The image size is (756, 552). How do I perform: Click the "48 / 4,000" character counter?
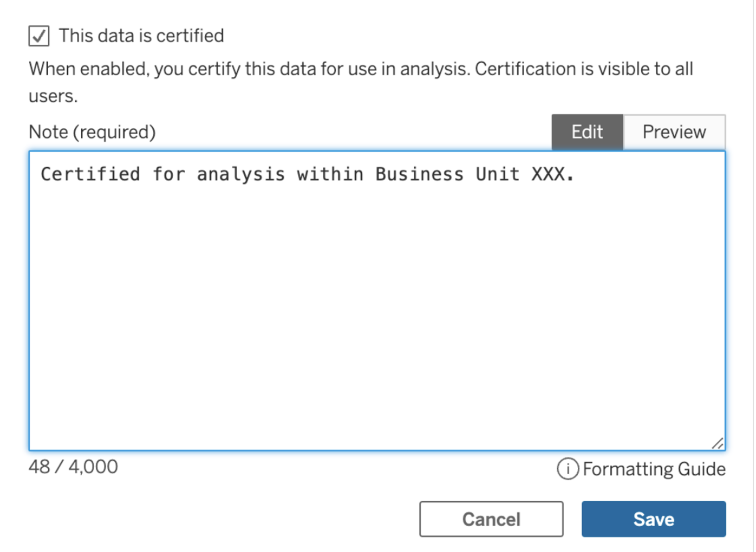pyautogui.click(x=73, y=467)
